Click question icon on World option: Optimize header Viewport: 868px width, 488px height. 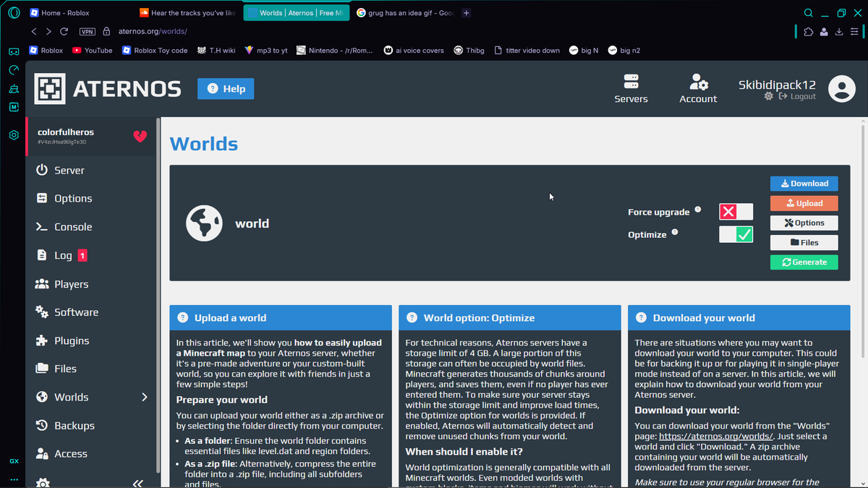412,317
